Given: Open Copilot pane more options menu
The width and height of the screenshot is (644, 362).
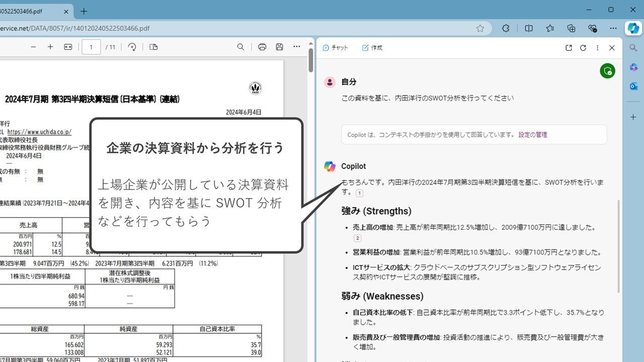Looking at the screenshot, I should click(x=597, y=48).
